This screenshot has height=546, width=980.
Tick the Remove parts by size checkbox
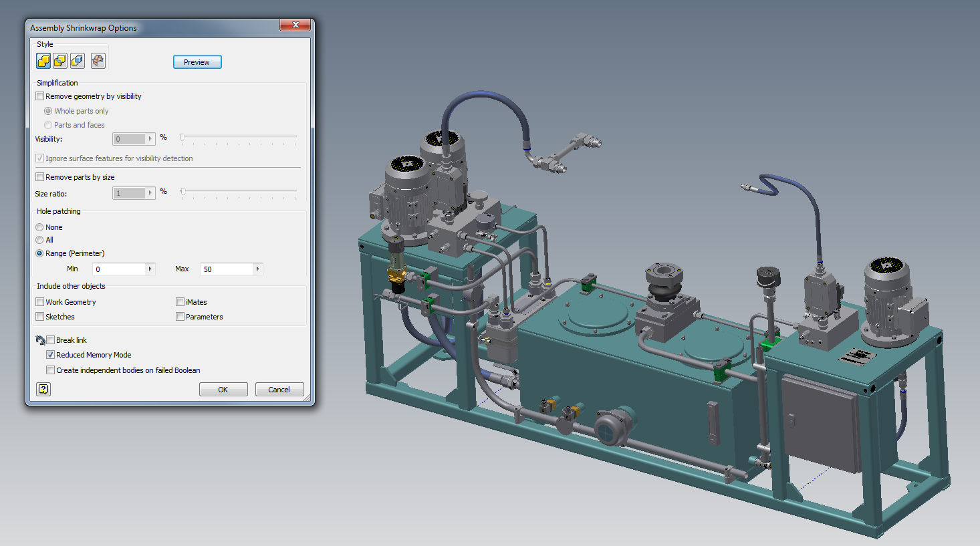pyautogui.click(x=40, y=177)
